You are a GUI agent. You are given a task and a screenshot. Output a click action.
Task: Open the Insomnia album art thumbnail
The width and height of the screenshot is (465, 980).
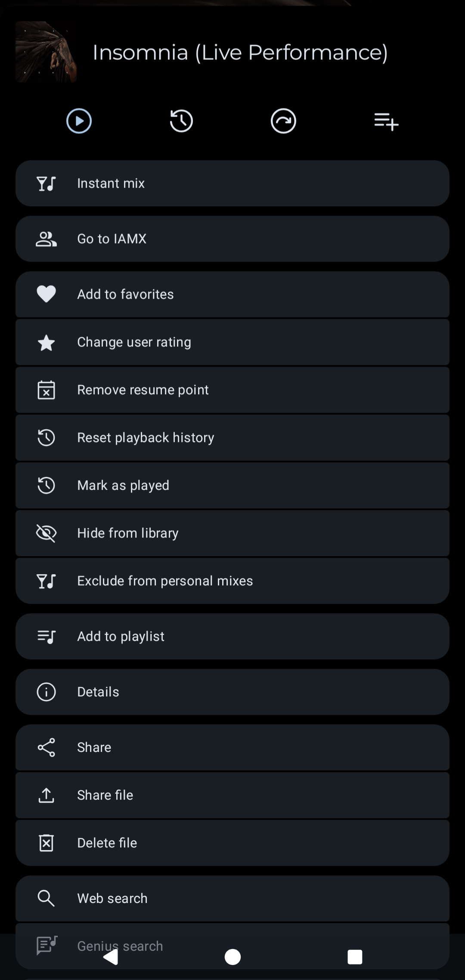(46, 52)
